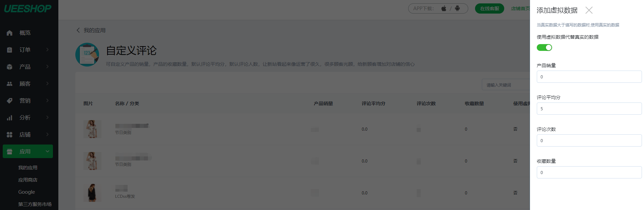Go back via 我的应用 link
Viewport: 644px width, 210px height.
point(91,30)
